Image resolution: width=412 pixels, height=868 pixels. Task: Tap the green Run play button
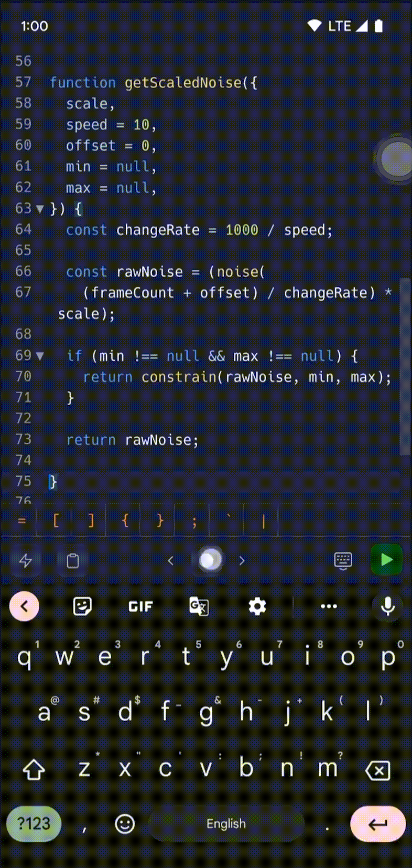pyautogui.click(x=386, y=560)
